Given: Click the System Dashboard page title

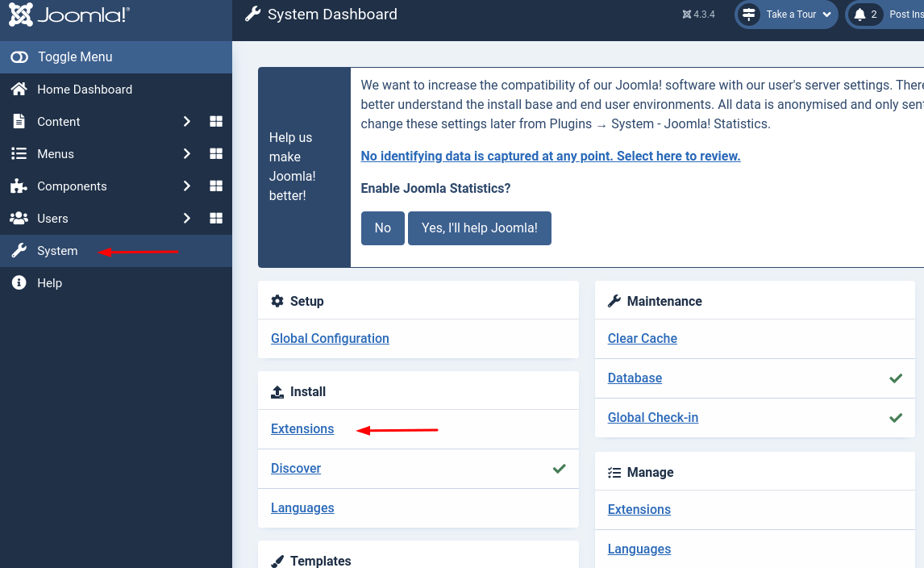Looking at the screenshot, I should [x=332, y=15].
